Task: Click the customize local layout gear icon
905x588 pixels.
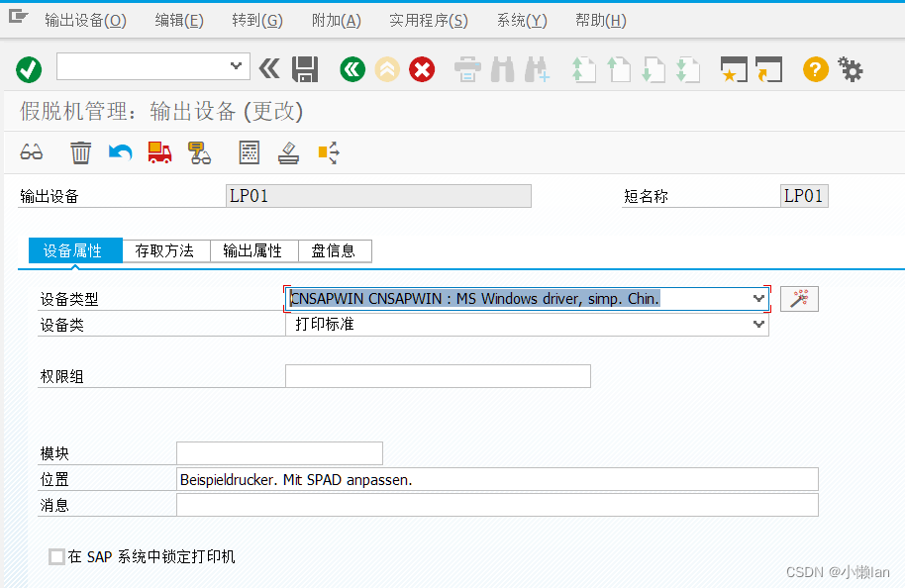Action: pos(851,69)
